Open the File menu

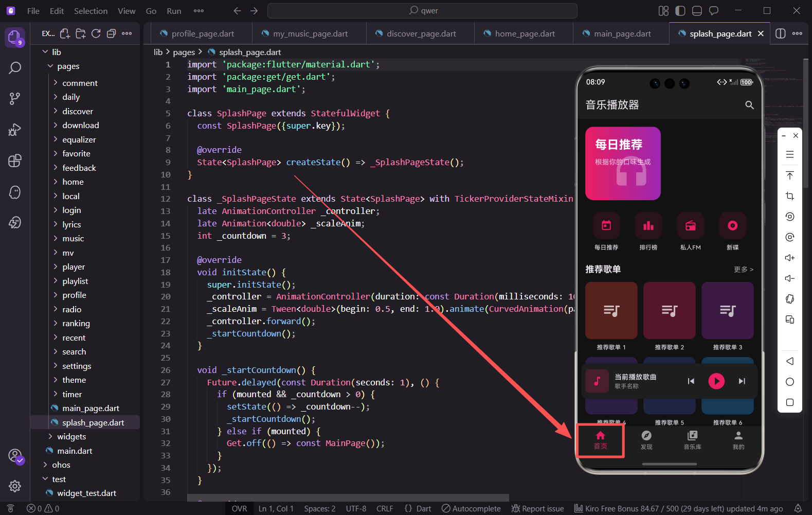(33, 11)
